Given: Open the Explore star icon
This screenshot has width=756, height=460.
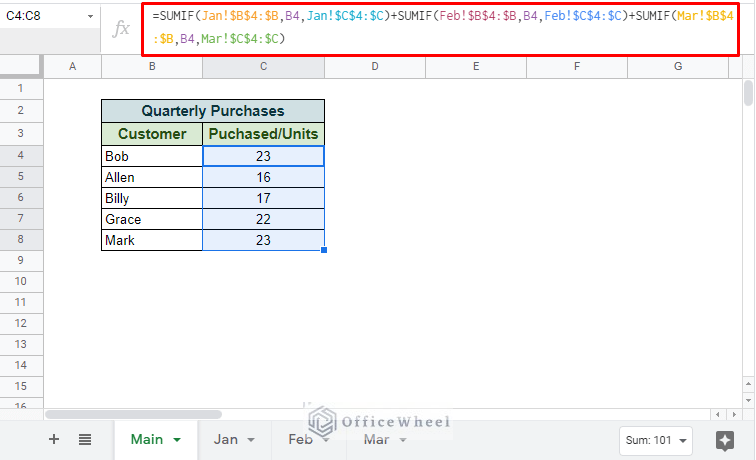Looking at the screenshot, I should tap(725, 441).
